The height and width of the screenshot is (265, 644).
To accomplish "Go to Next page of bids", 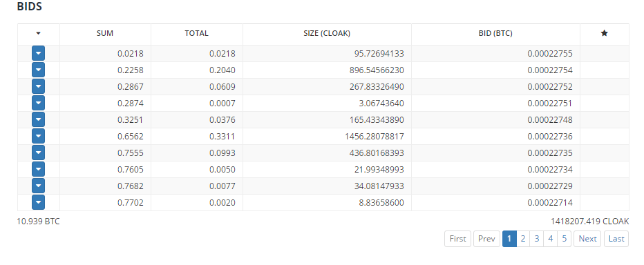I will tap(587, 239).
